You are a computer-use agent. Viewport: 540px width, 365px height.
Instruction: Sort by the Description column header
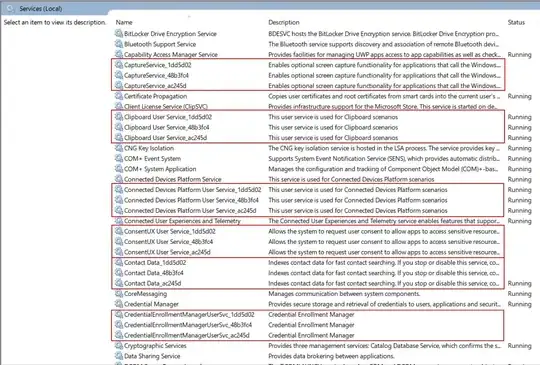284,22
